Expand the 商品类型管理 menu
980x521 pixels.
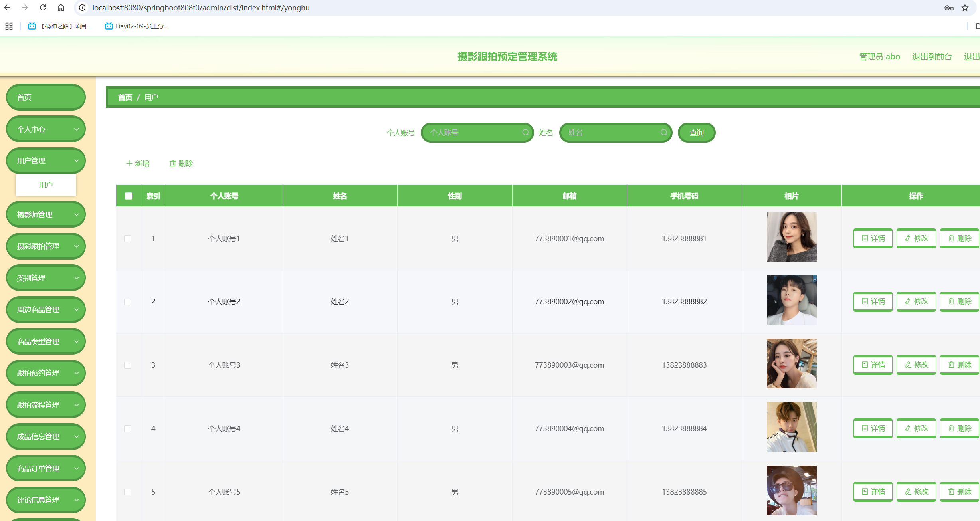click(x=46, y=341)
